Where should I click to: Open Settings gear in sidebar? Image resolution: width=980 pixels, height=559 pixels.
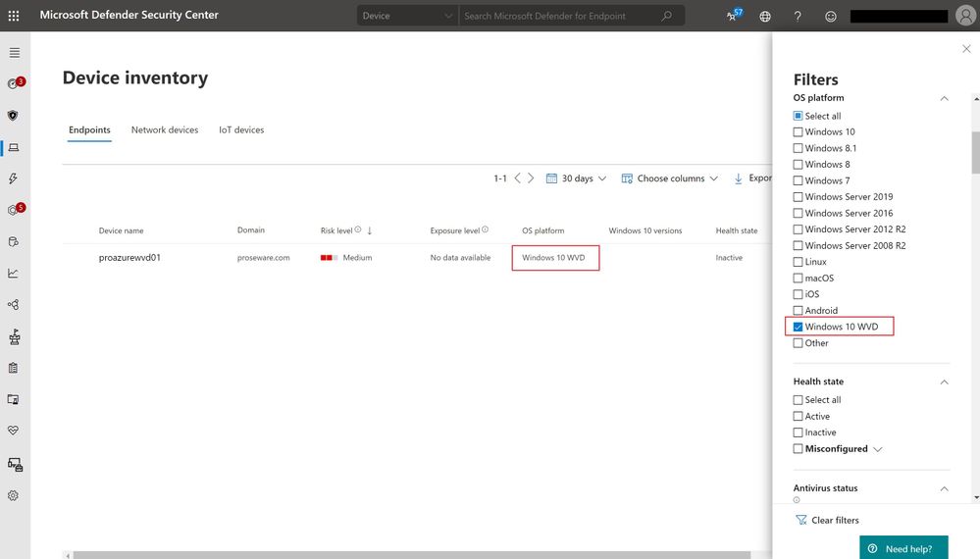click(x=13, y=495)
